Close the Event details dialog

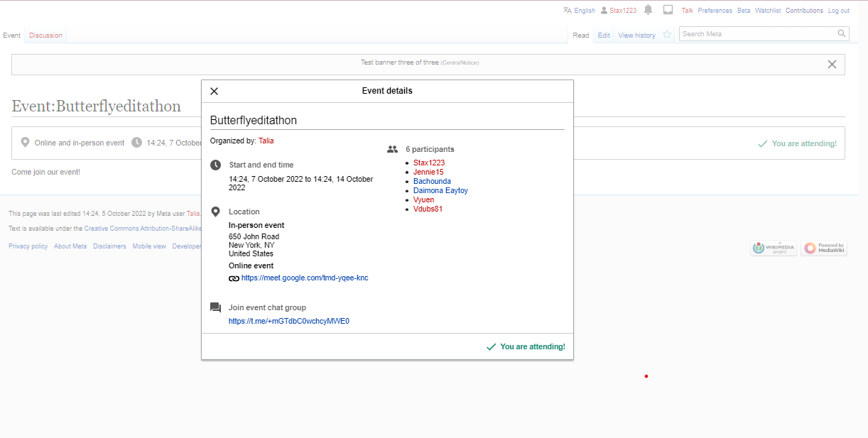215,91
